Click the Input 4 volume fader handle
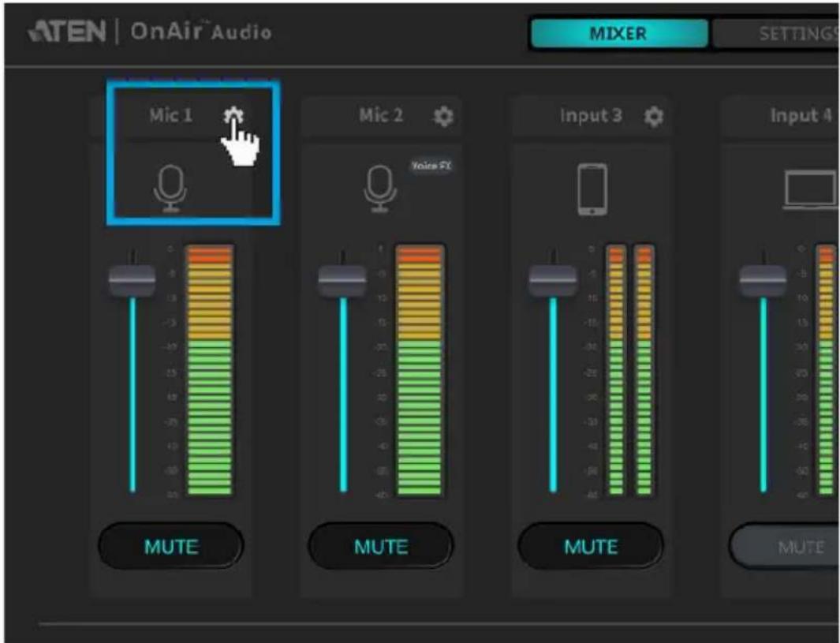The image size is (840, 643). (763, 280)
